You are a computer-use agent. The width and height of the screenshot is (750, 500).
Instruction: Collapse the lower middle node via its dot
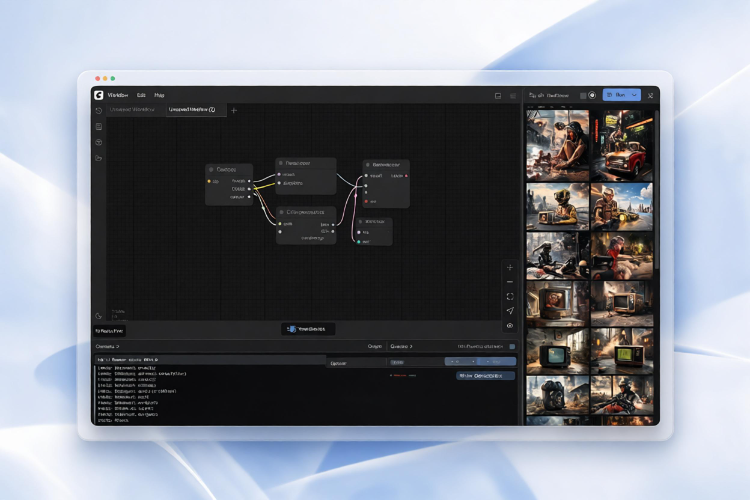281,212
